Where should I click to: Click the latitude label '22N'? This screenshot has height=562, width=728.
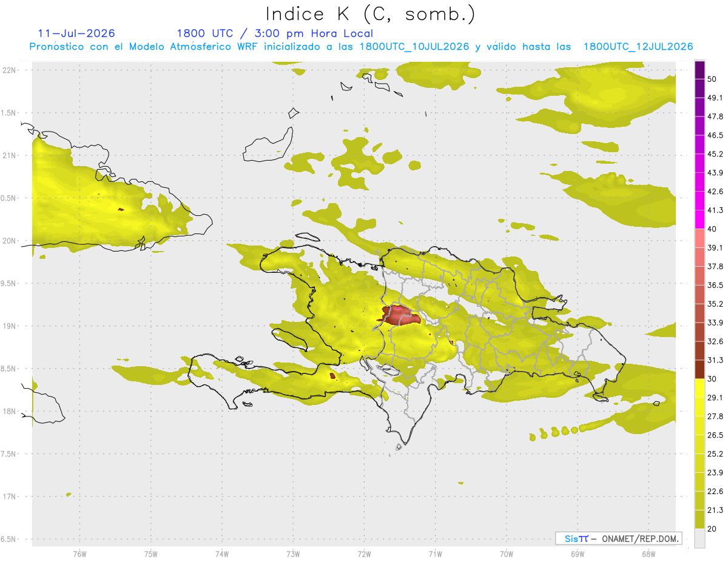10,70
